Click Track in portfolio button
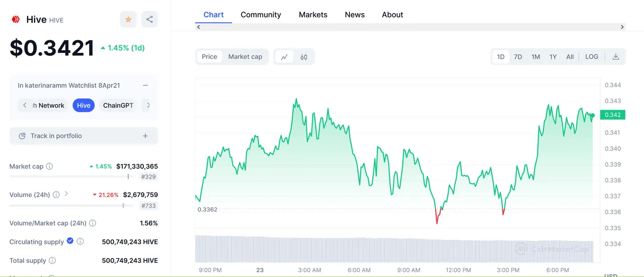 click(84, 136)
